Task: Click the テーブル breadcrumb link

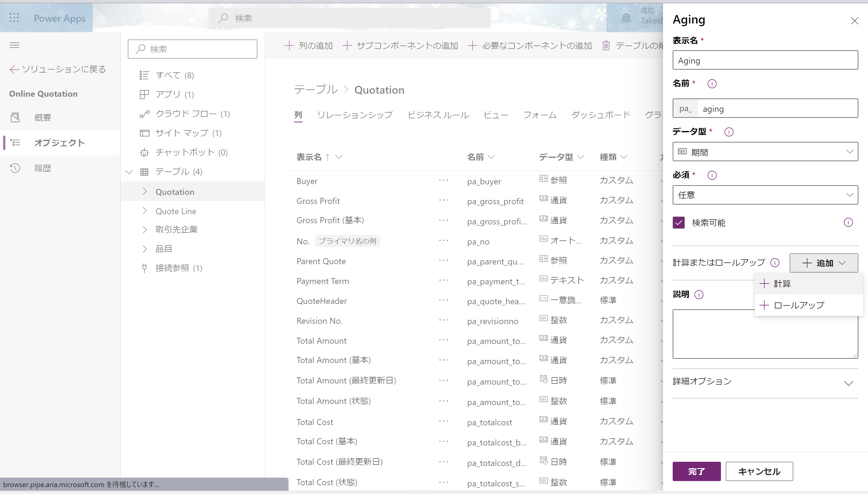Action: [x=316, y=89]
